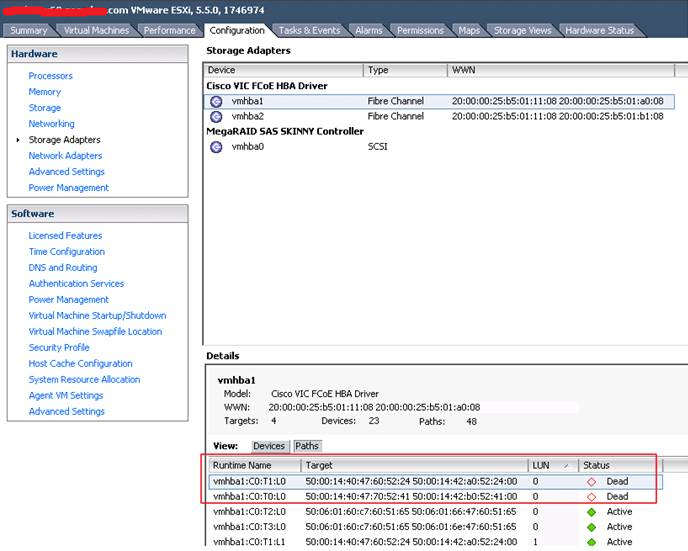Open Authentication Services

click(x=76, y=284)
